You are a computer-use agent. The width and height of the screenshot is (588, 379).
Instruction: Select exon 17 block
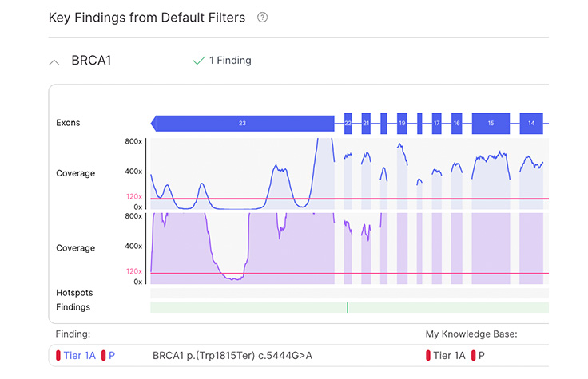click(436, 123)
